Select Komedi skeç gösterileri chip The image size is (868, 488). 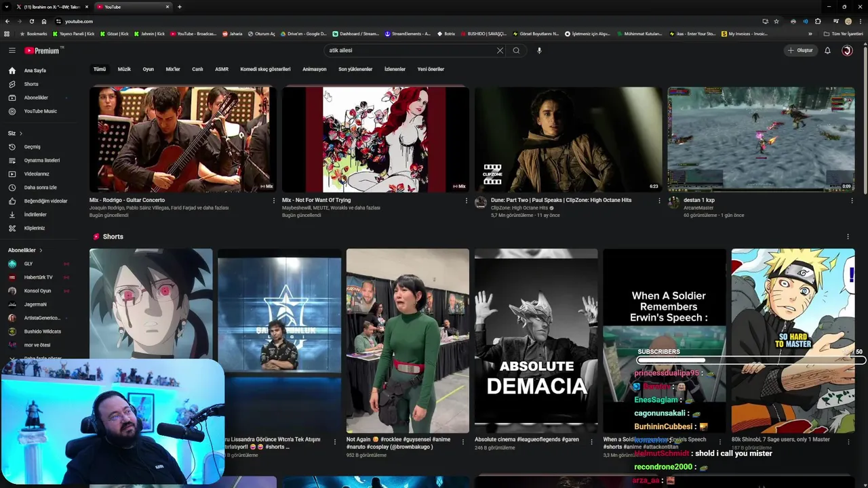click(x=265, y=69)
